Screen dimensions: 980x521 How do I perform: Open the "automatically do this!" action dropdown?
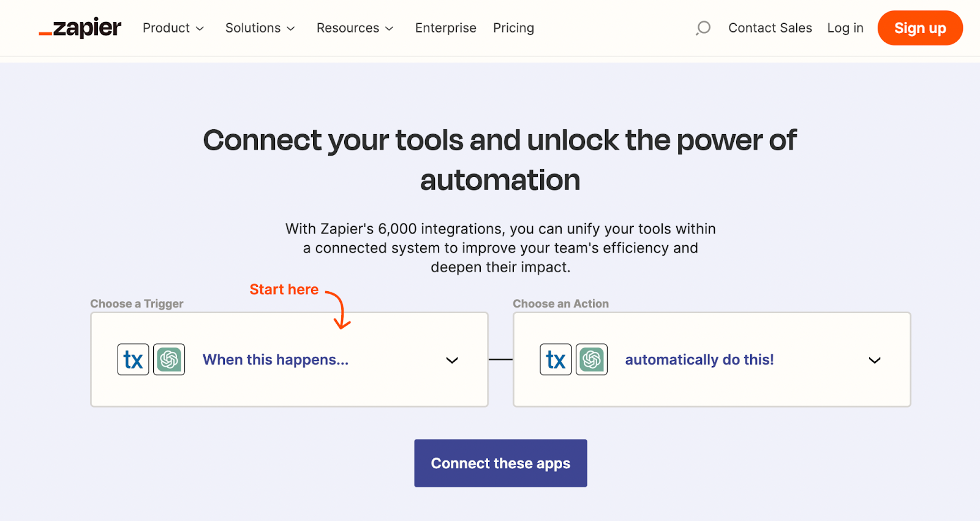[712, 360]
